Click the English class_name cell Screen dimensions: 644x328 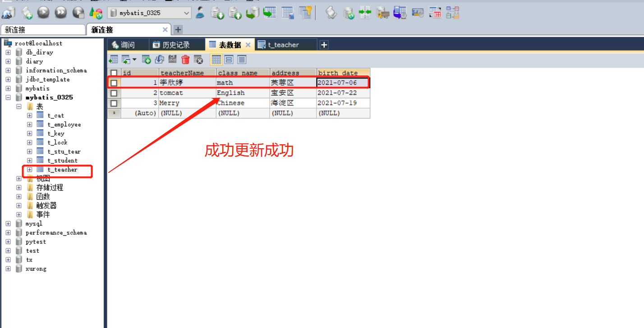pos(243,93)
